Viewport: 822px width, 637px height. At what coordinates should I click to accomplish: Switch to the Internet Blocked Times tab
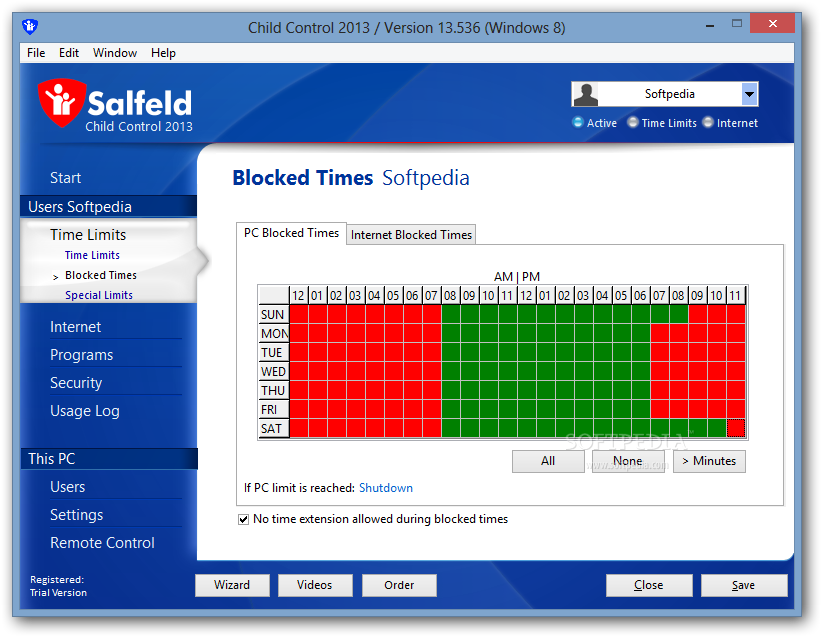pyautogui.click(x=412, y=234)
